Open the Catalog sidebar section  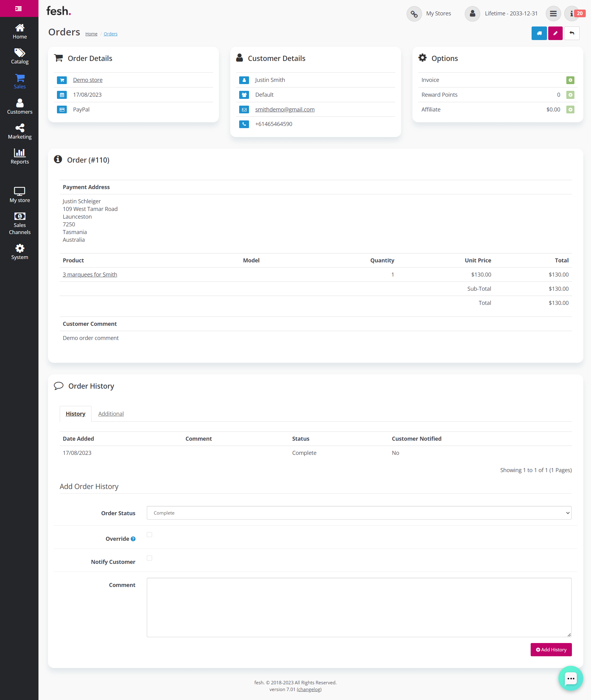(19, 56)
